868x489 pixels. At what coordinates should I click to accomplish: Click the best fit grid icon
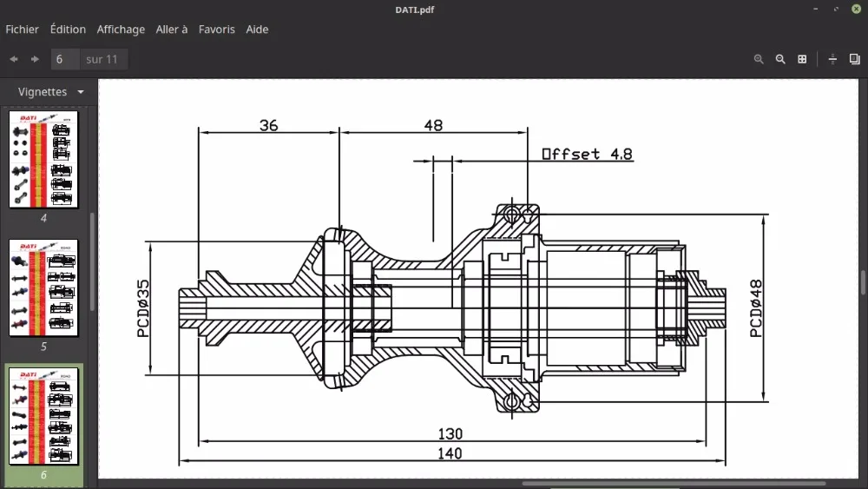point(802,59)
